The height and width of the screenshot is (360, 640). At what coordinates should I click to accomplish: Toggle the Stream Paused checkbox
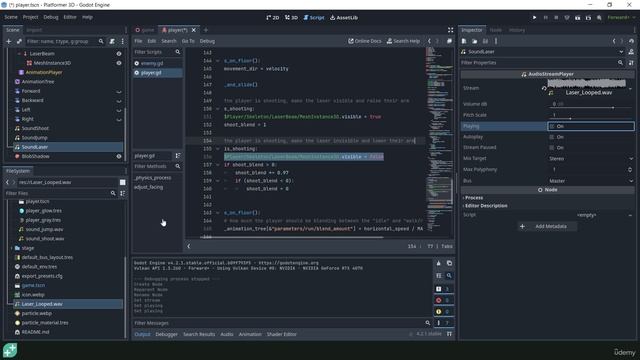[552, 147]
